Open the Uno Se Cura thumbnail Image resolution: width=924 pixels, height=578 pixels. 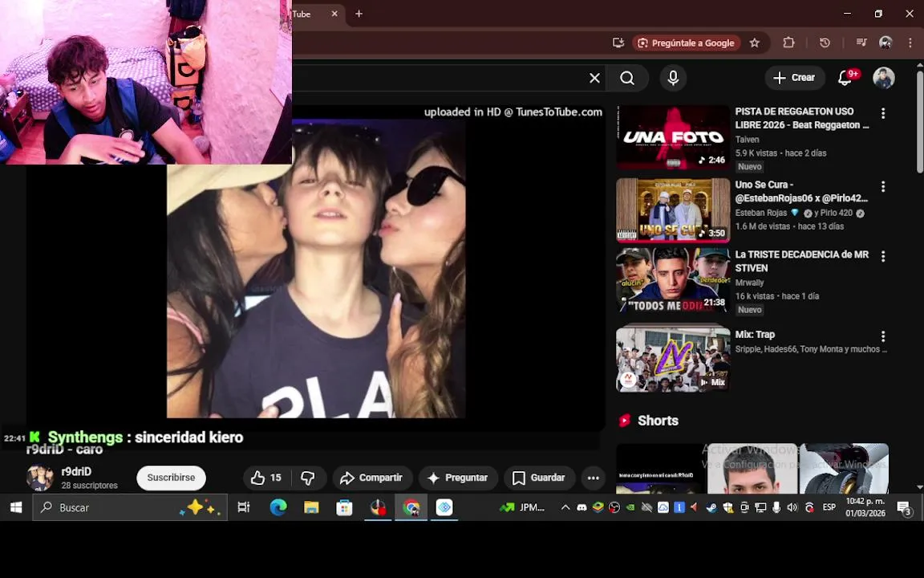673,210
